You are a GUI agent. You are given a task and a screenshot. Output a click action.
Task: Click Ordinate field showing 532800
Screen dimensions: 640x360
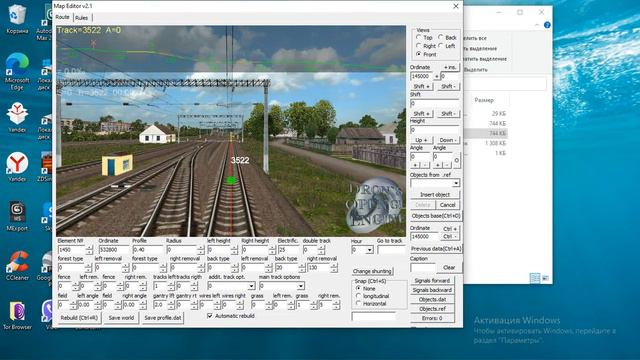[x=113, y=249]
